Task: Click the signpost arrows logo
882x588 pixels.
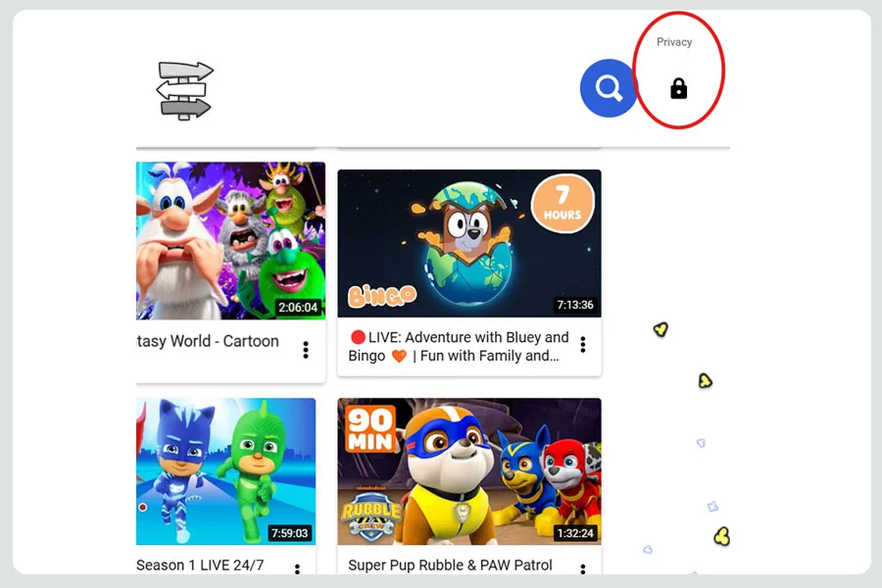Action: pyautogui.click(x=184, y=90)
